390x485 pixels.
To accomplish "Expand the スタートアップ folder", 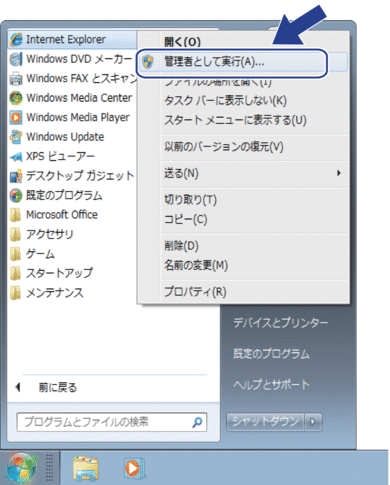I will 51,273.
